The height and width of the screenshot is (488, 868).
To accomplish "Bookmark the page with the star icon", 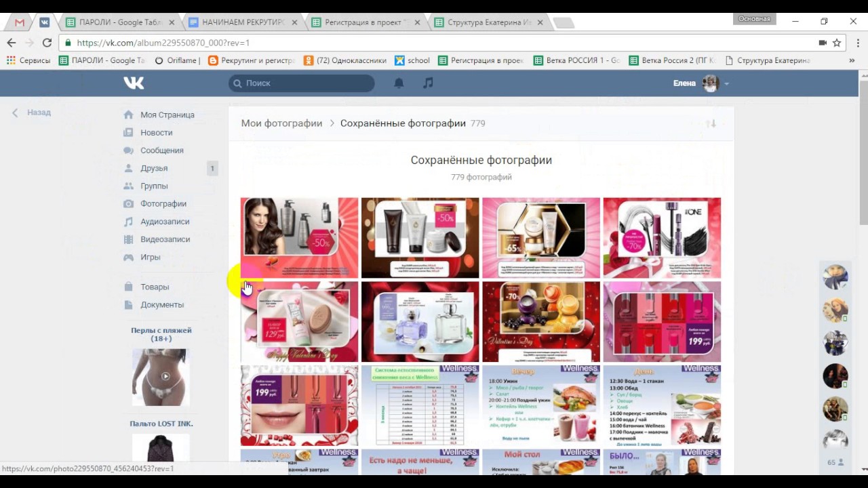I will pyautogui.click(x=837, y=43).
